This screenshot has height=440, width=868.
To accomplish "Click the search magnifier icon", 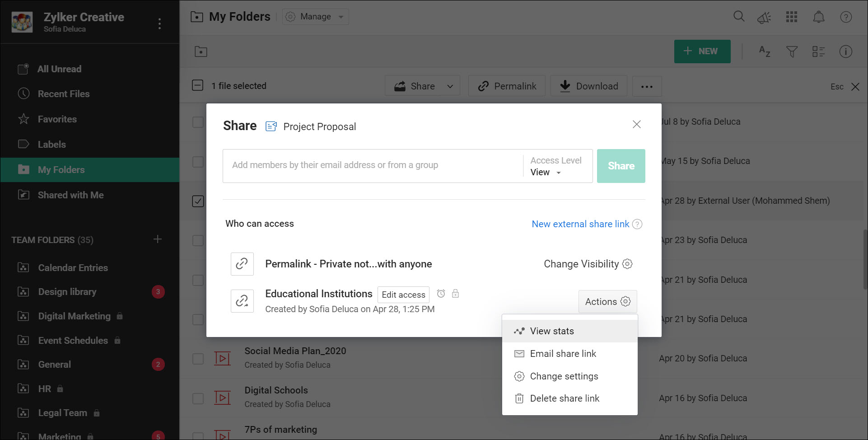I will tap(739, 17).
